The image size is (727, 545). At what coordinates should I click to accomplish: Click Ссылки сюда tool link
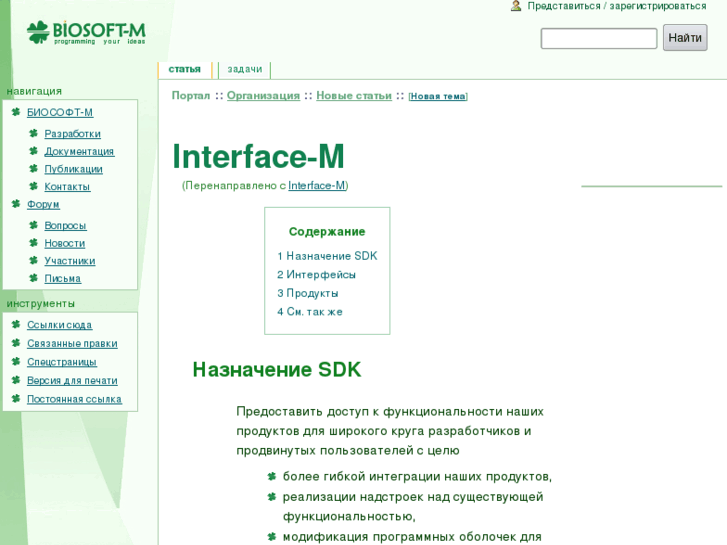coord(59,325)
